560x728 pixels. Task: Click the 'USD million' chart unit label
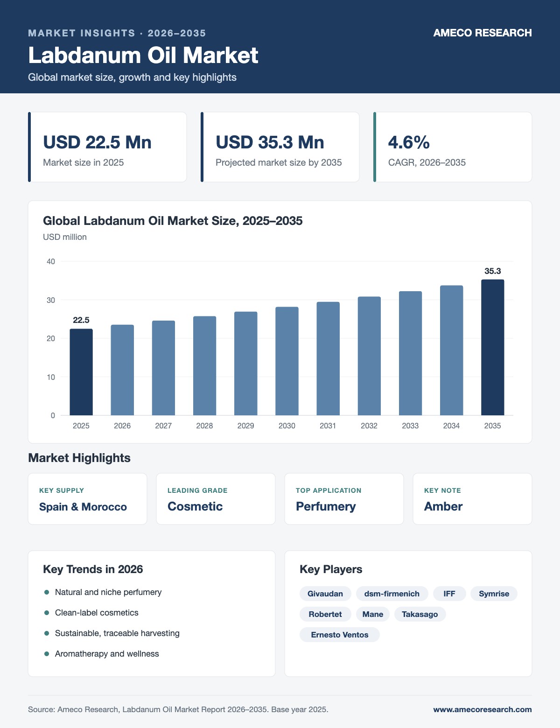tap(65, 237)
